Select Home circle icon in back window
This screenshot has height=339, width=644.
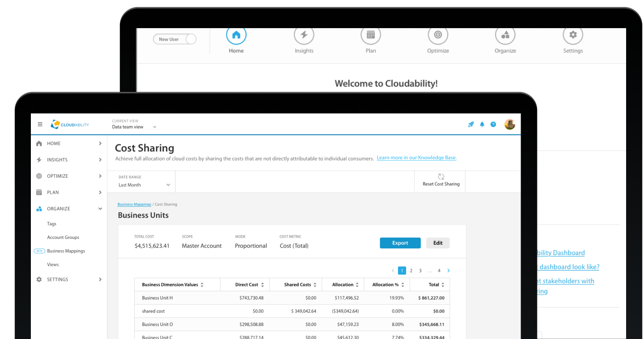point(236,35)
